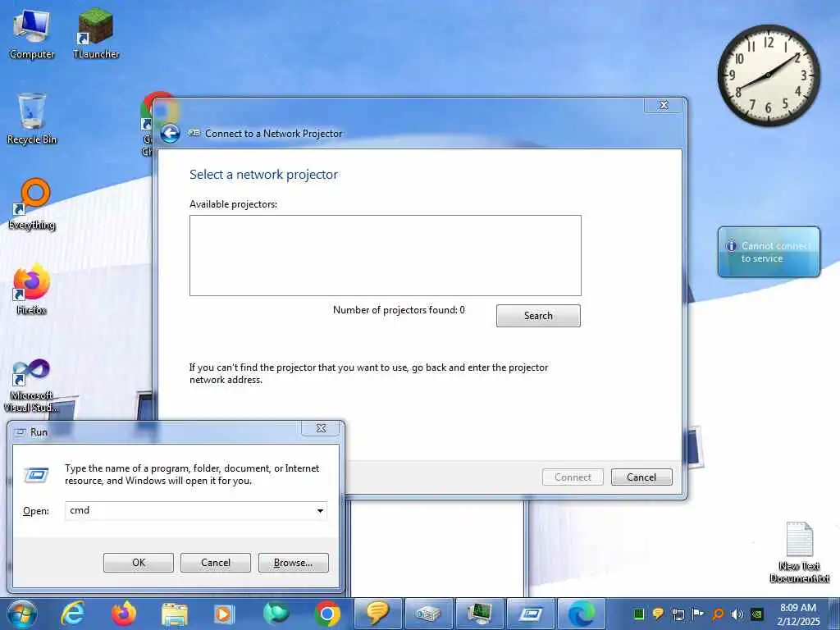Screen dimensions: 840x630
Task: Launch Firefox from the taskbar
Action: pyautogui.click(x=124, y=614)
